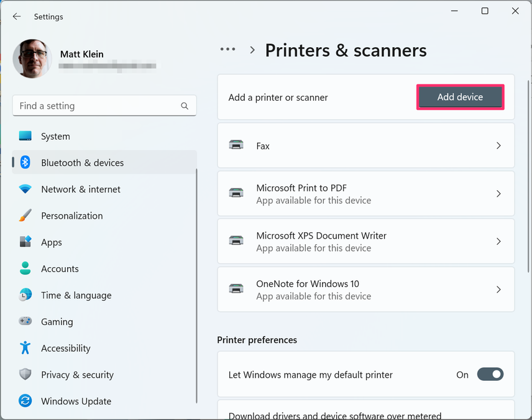Click the main pane vertical scrollbar
The height and width of the screenshot is (420, 532).
[x=528, y=176]
